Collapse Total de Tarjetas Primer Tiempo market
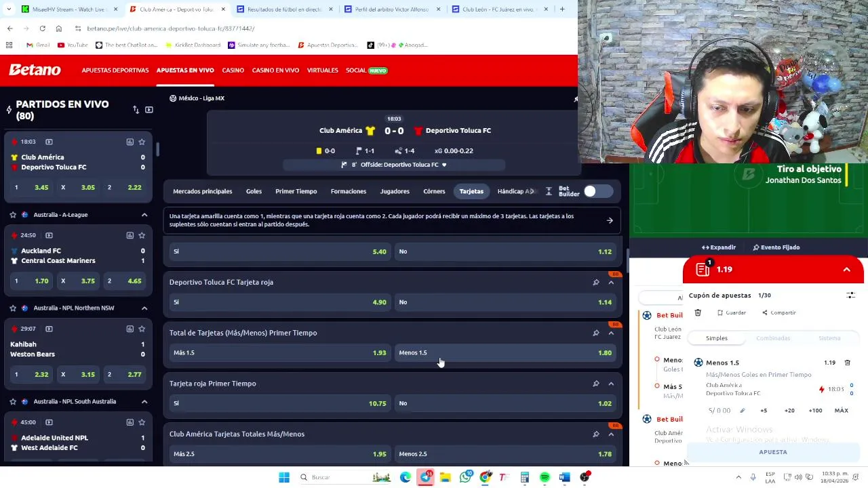The width and height of the screenshot is (868, 488). coord(611,333)
